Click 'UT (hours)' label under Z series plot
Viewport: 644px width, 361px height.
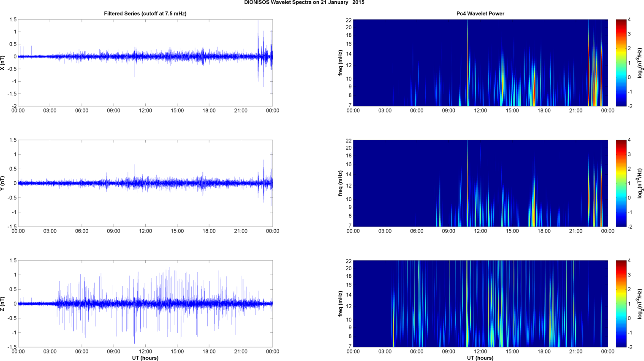pyautogui.click(x=145, y=358)
